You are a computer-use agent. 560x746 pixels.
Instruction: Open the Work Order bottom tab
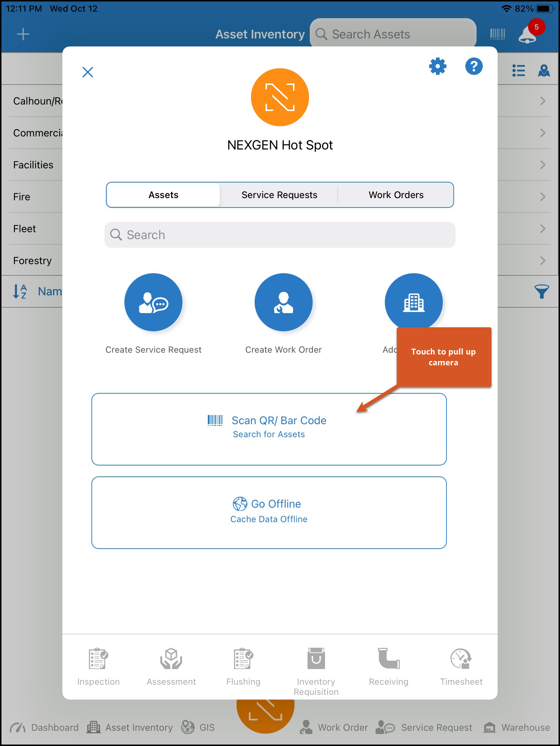tap(334, 727)
